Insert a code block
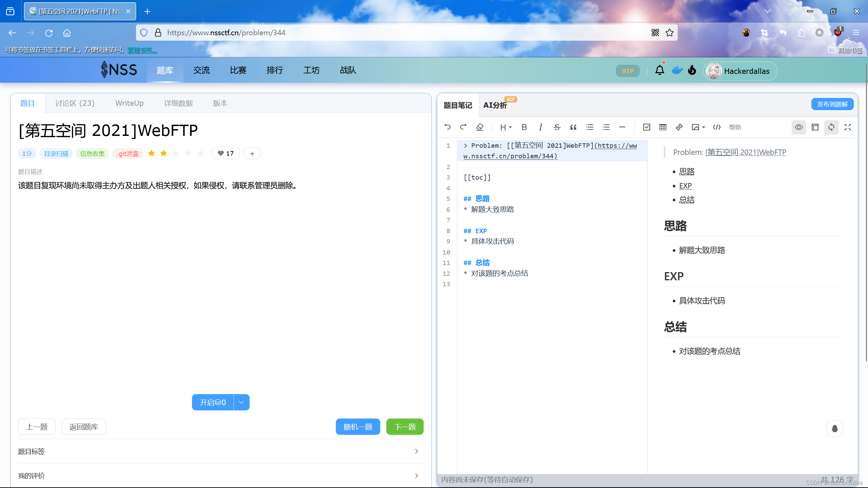868x488 pixels. tap(716, 127)
